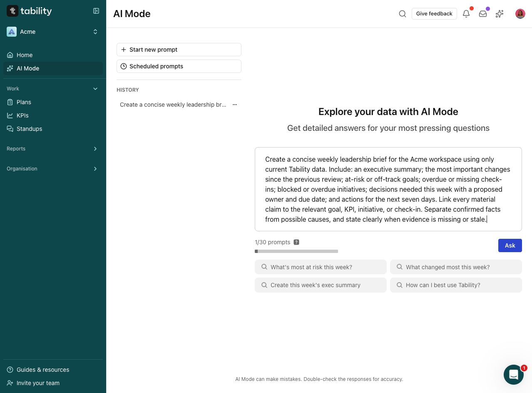Click the prompts usage progress bar
Viewport: 532px width, 393px height.
[296, 251]
